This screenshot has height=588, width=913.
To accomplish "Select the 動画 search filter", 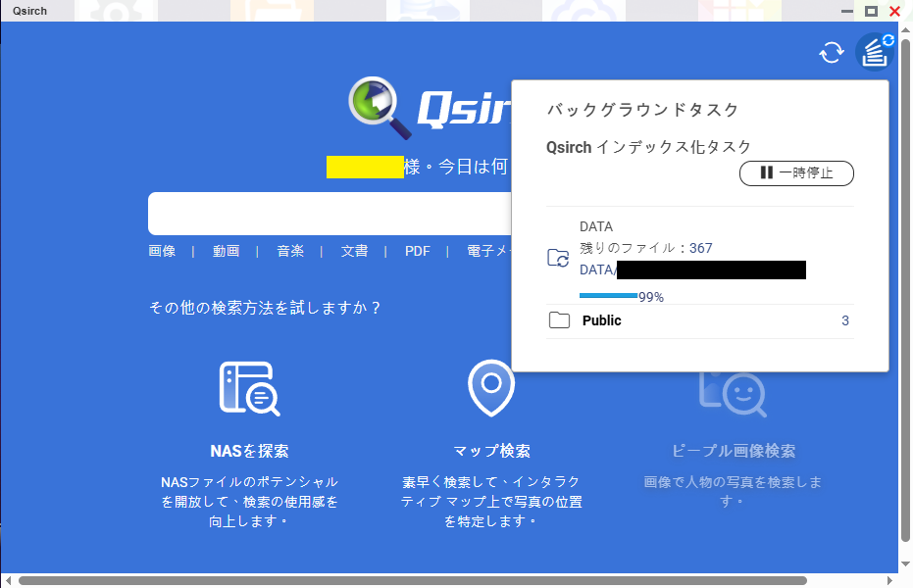I will tap(226, 251).
